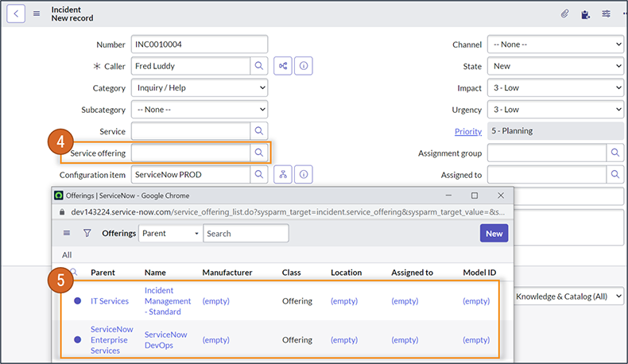Select the IT Services row indicator dot
Viewport: 628px width, 364px height.
78,300
